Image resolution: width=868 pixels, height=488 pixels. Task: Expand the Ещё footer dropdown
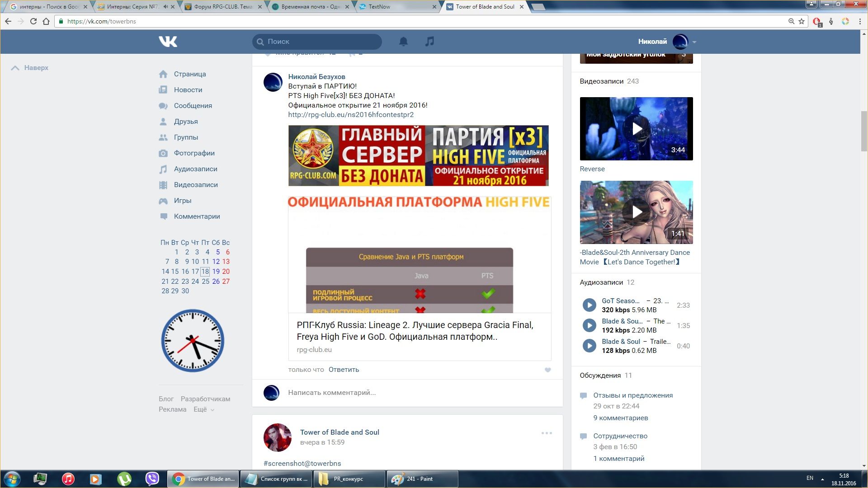(204, 409)
